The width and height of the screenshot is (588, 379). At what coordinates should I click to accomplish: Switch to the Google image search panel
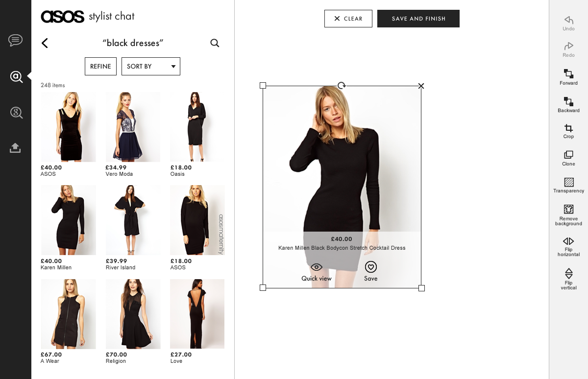(x=16, y=113)
